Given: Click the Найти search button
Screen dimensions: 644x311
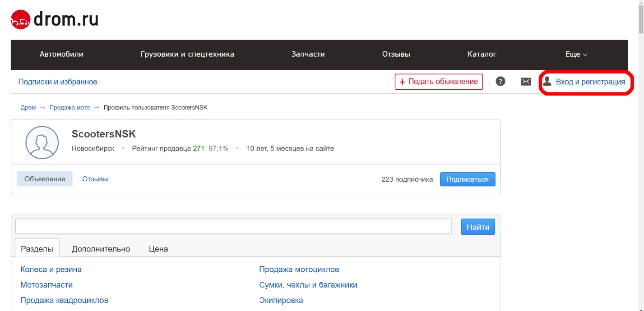Looking at the screenshot, I should [x=478, y=227].
